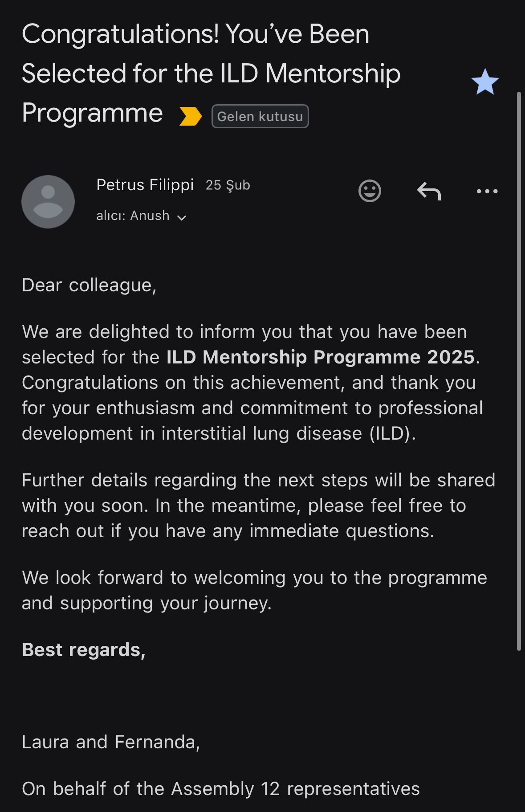Toggle the yellow importance marker
The image size is (525, 812).
(x=190, y=116)
